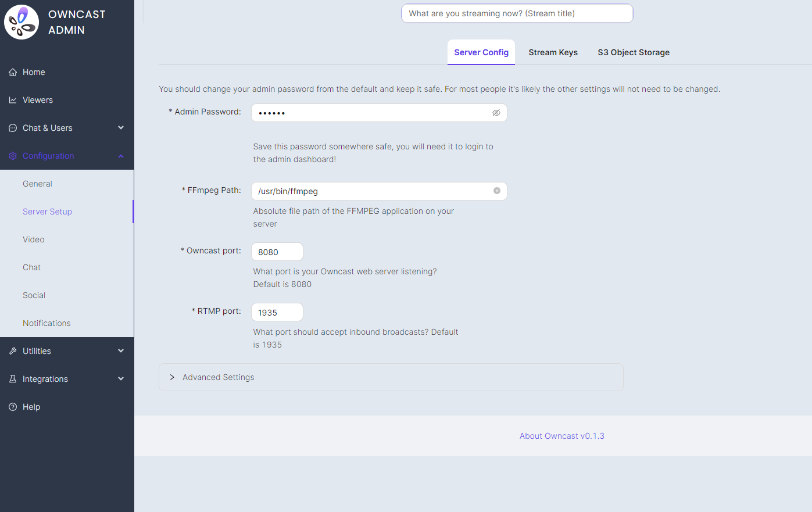Click the Owncast port field
The image size is (812, 512).
[277, 252]
